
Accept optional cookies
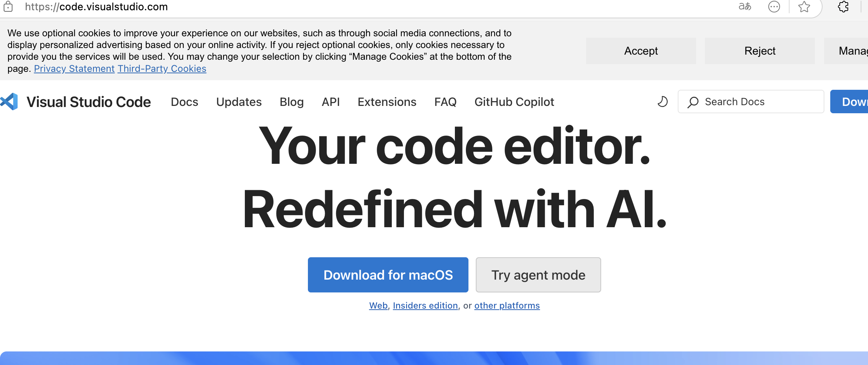[641, 51]
